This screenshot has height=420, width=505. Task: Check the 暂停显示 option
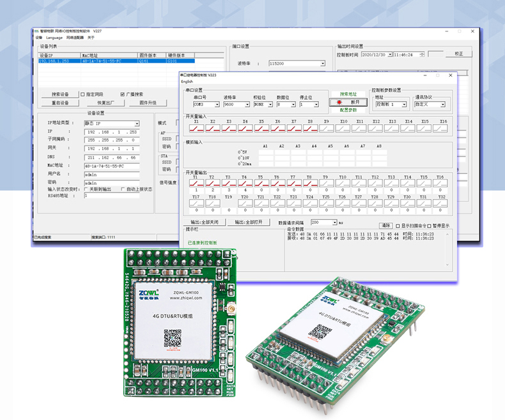click(x=429, y=226)
